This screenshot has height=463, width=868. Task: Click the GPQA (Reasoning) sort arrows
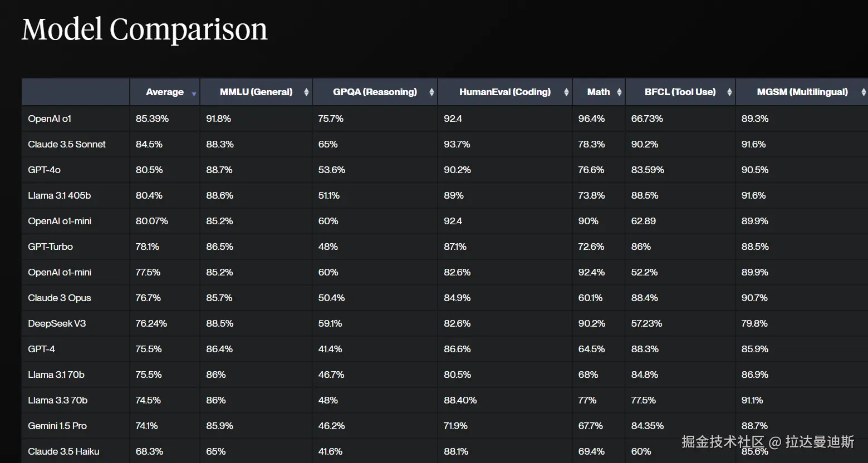(x=431, y=92)
